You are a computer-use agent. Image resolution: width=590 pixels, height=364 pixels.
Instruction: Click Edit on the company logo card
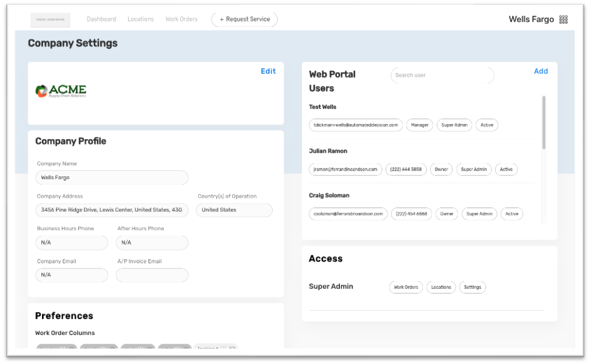coord(268,71)
